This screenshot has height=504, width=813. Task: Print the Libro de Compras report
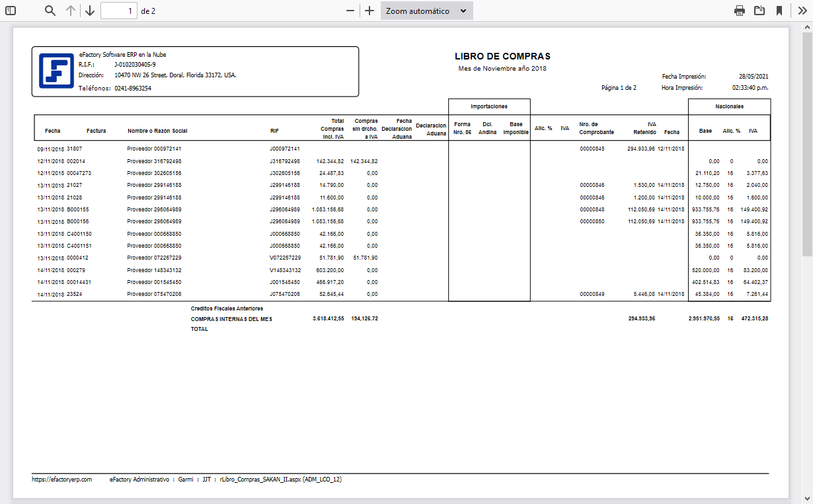click(x=740, y=11)
